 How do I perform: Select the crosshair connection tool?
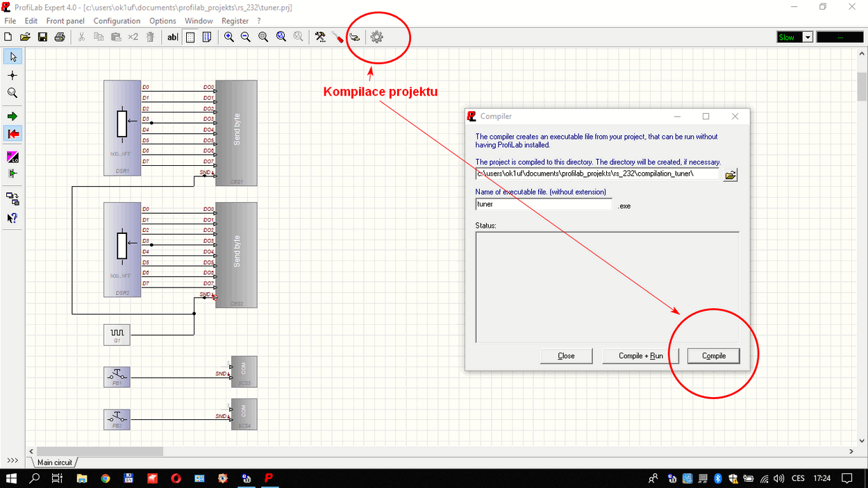pos(12,75)
